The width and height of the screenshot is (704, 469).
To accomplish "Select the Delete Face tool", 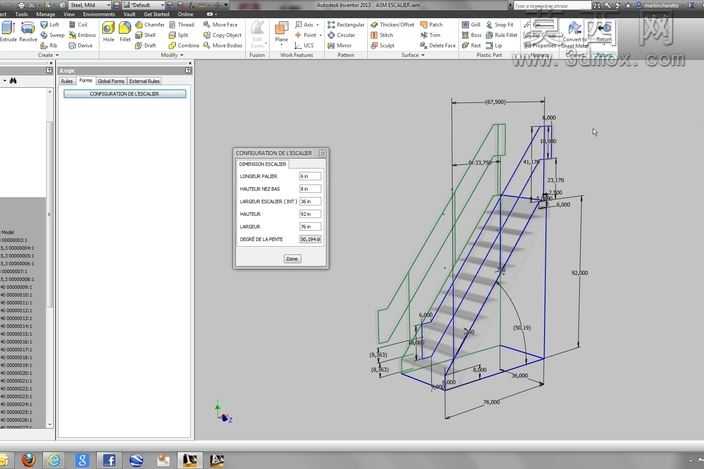I will coord(437,45).
